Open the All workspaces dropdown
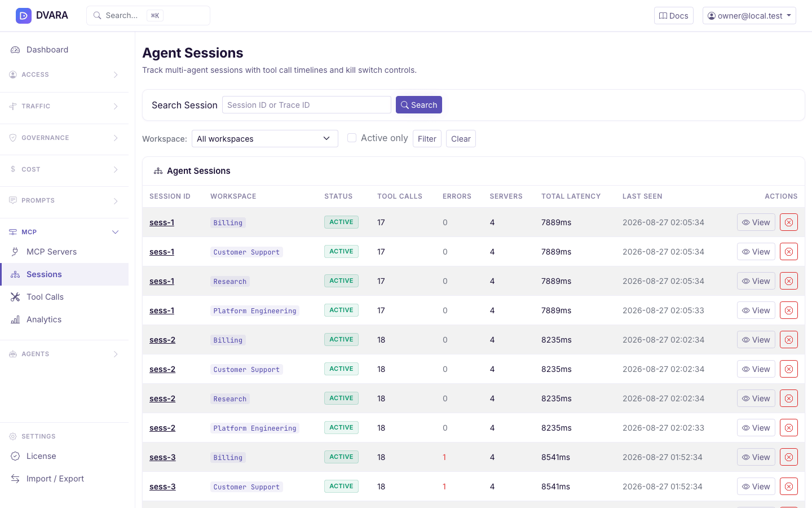The image size is (812, 508). (265, 139)
